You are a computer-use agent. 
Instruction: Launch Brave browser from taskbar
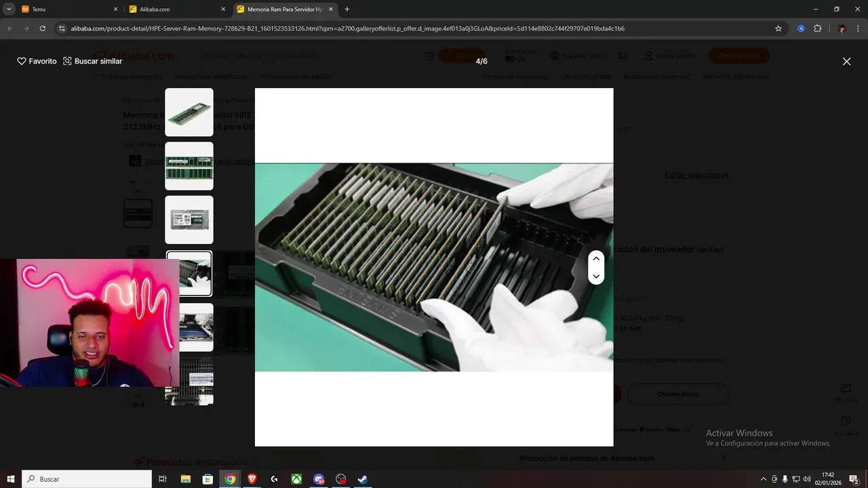click(252, 479)
